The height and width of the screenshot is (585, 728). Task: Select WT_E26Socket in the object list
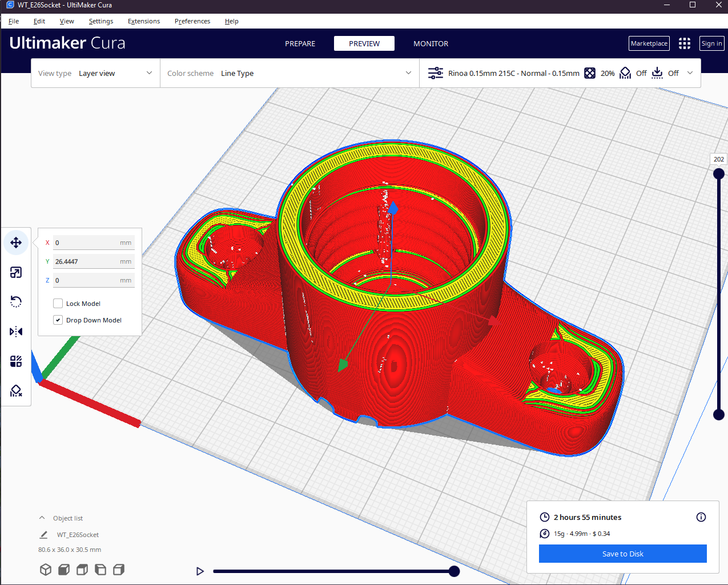pyautogui.click(x=78, y=535)
